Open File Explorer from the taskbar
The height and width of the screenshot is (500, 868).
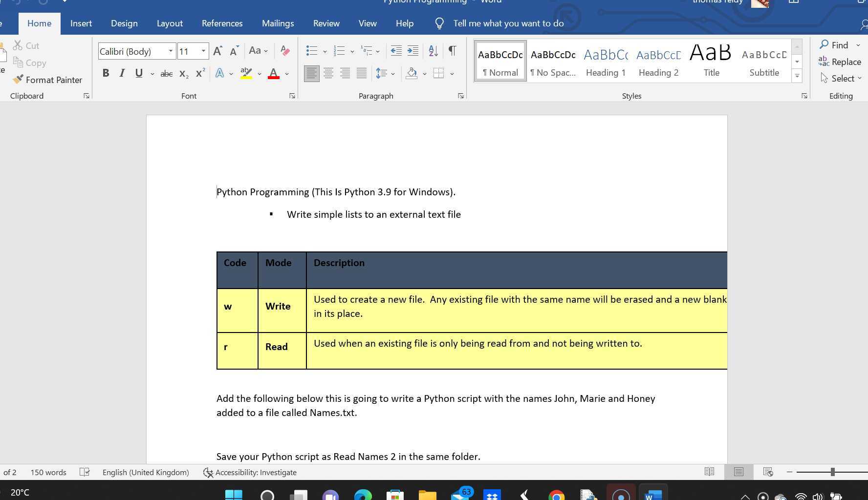[427, 495]
